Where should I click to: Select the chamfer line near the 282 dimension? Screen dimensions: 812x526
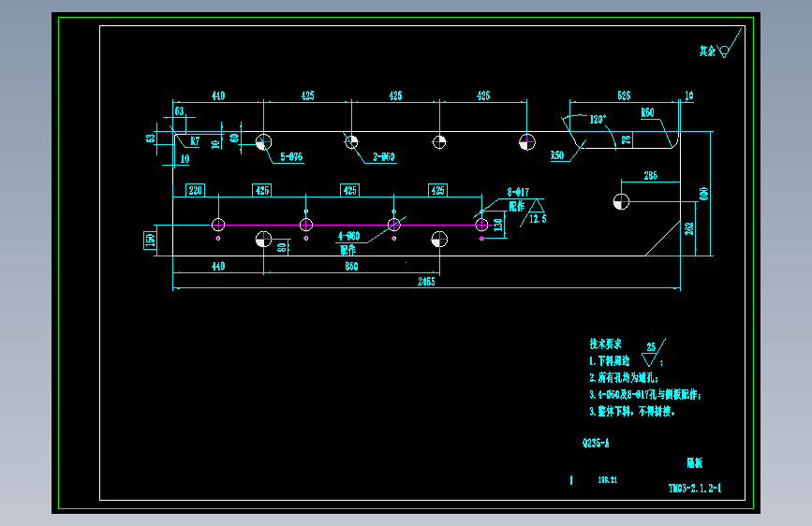[663, 239]
